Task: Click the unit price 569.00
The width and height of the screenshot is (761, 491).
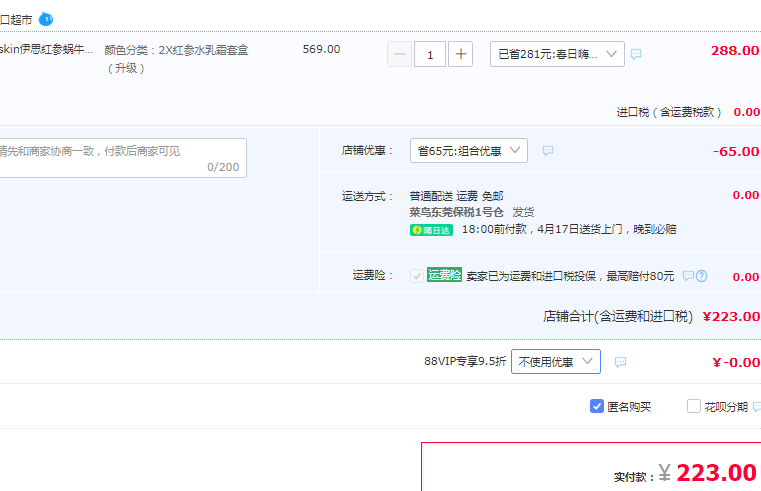Action: tap(321, 49)
